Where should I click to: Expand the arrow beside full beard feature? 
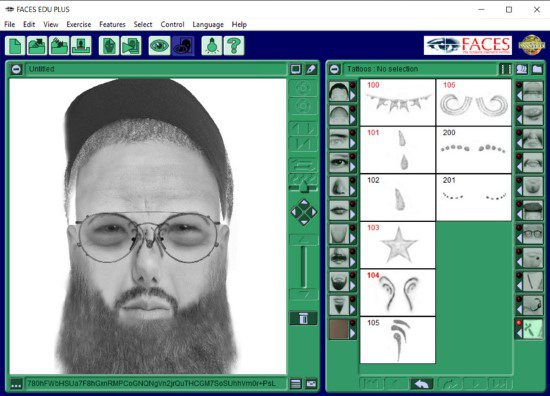353,286
